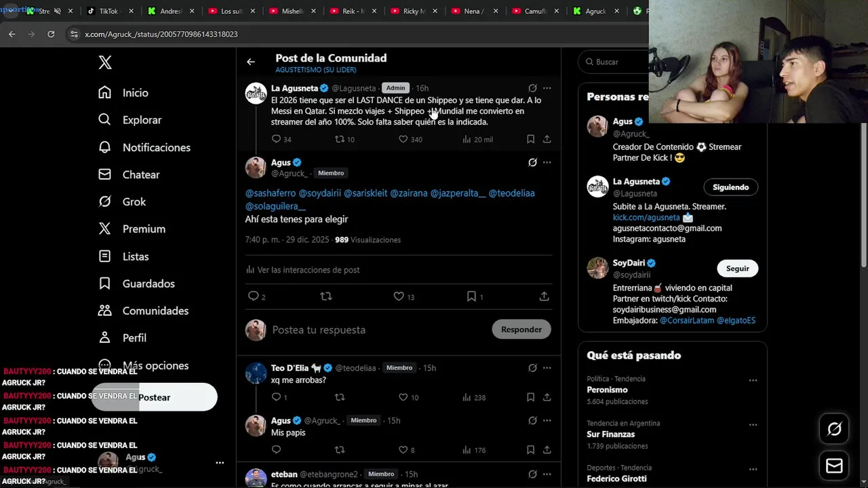Screen dimensions: 868x488
Task: Open the @teodeliaa mention link
Action: 511,193
